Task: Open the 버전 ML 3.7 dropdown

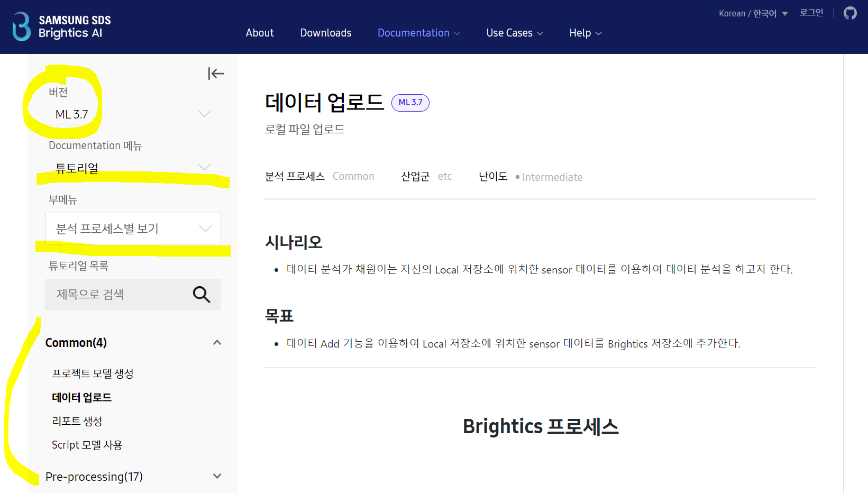Action: click(x=133, y=114)
